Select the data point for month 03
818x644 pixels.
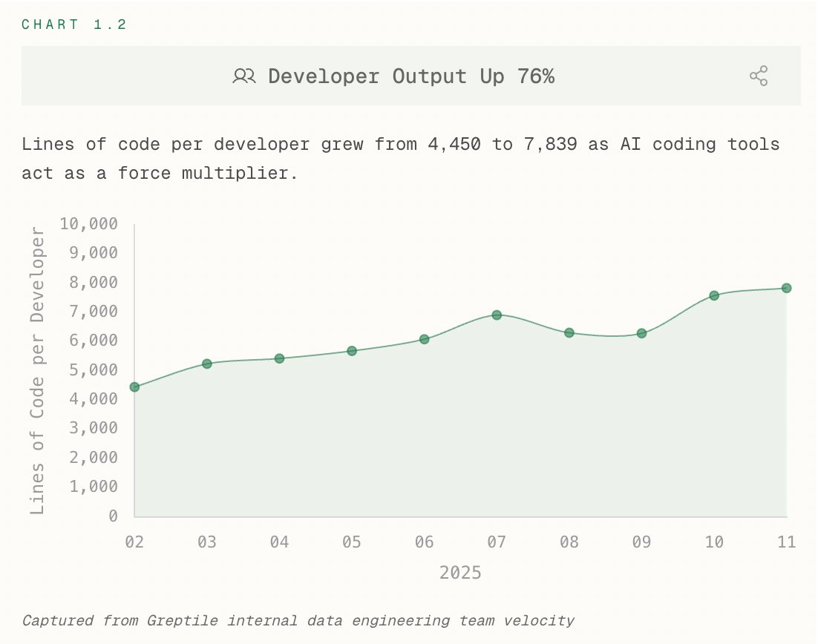point(207,364)
